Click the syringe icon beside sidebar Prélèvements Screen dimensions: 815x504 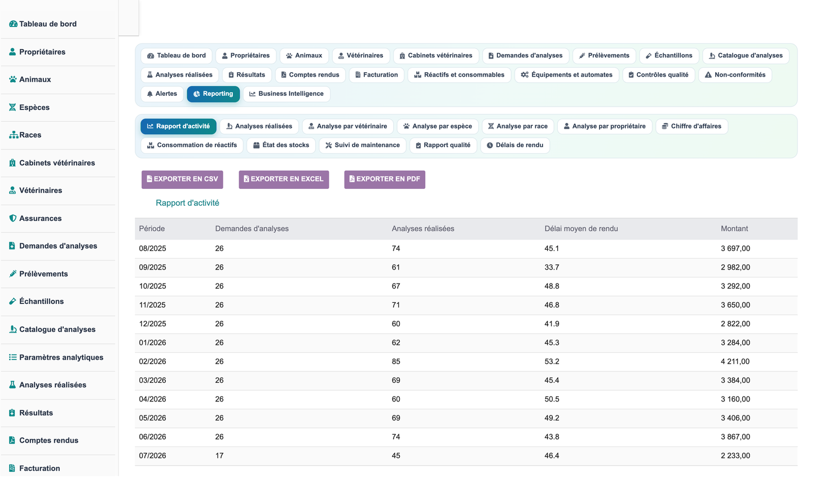tap(12, 274)
